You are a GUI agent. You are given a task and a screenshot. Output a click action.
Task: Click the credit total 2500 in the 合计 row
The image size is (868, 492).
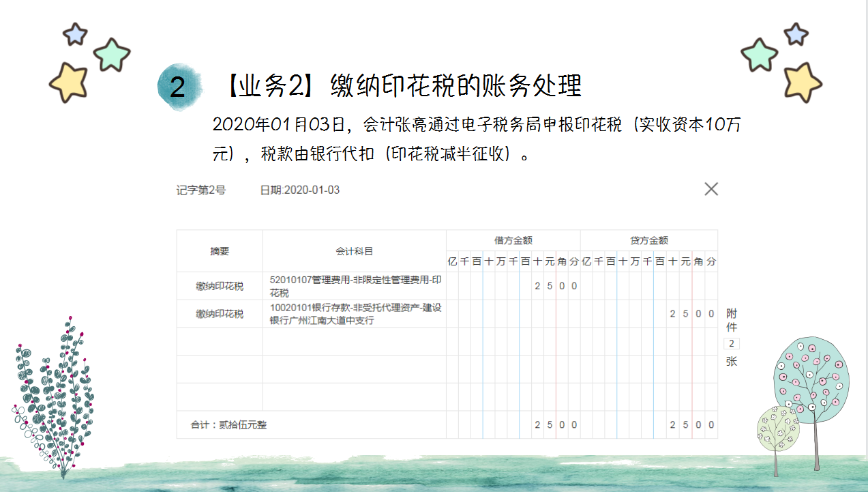(692, 424)
